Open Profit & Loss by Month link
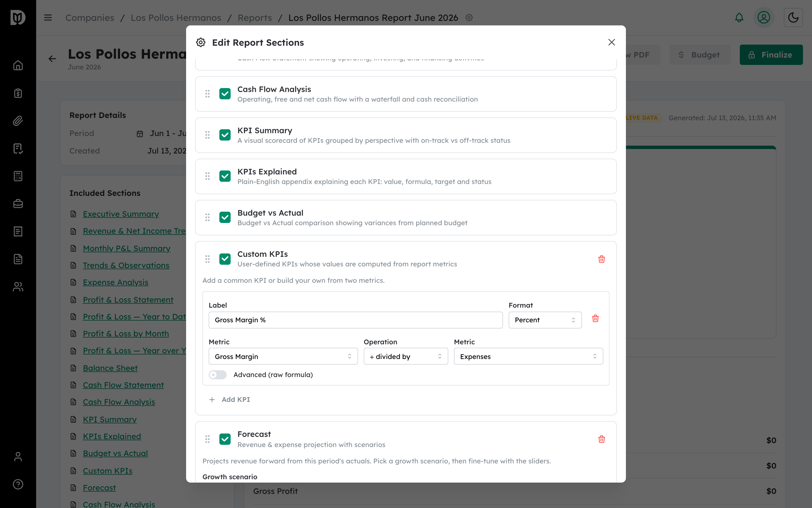This screenshot has width=812, height=508. point(126,334)
